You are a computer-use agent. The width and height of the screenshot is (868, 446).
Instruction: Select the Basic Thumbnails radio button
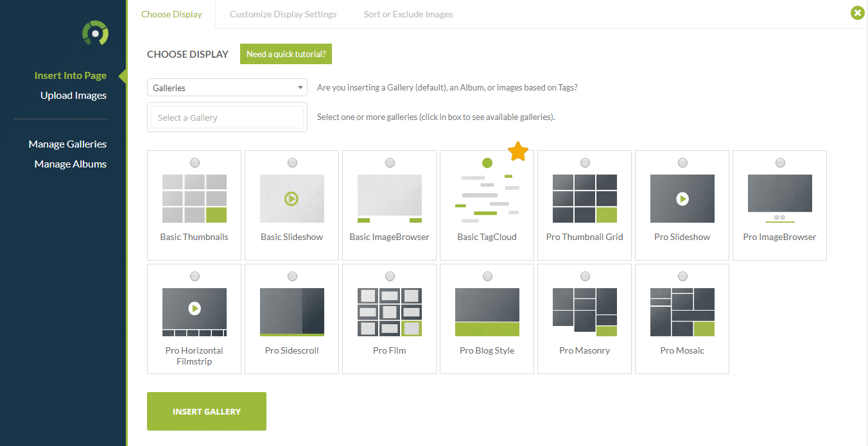[195, 163]
